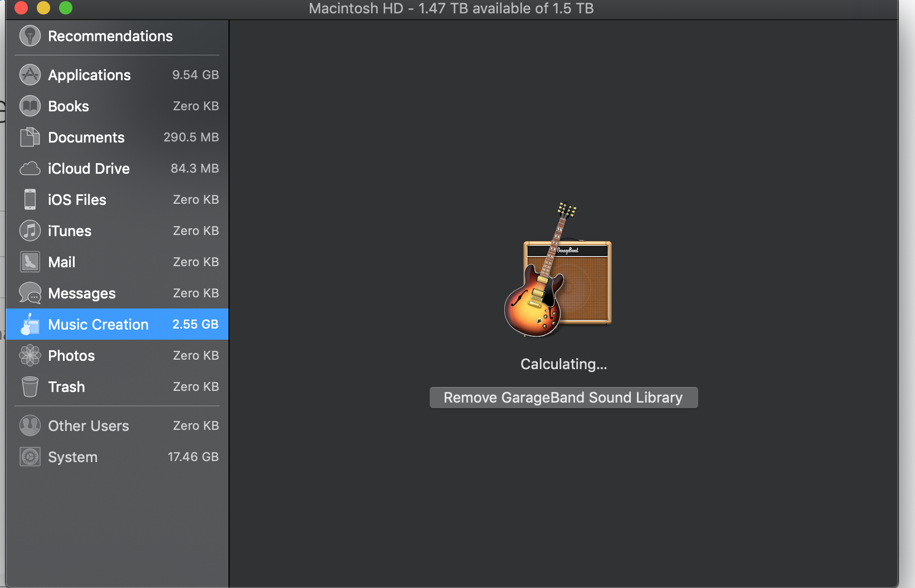Click the 9.54 GB Applications size
Image resolution: width=915 pixels, height=588 pixels.
[195, 75]
